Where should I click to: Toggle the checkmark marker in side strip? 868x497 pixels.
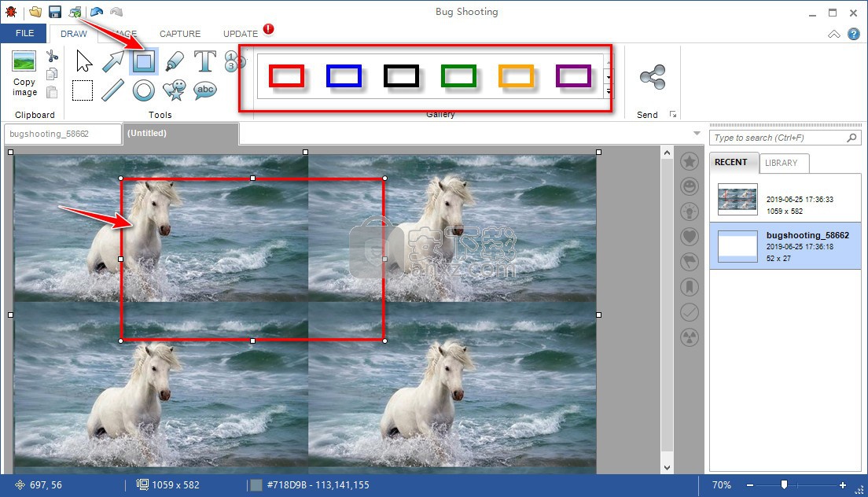coord(690,312)
